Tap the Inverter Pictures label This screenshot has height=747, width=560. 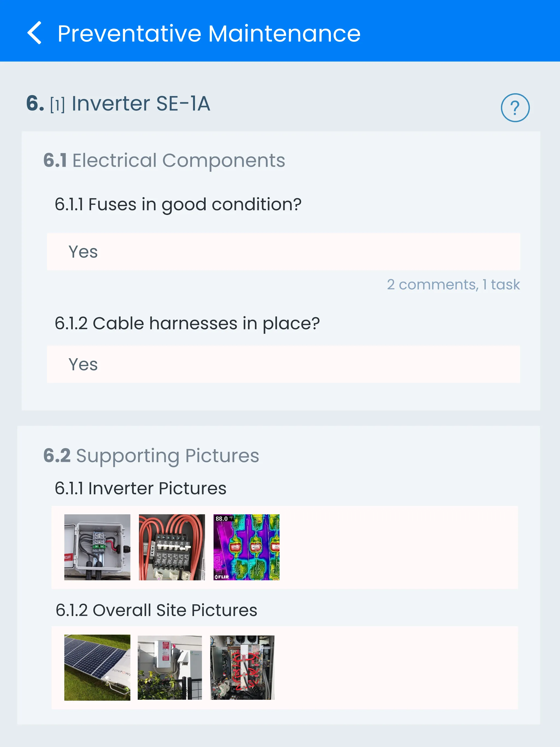tap(141, 488)
